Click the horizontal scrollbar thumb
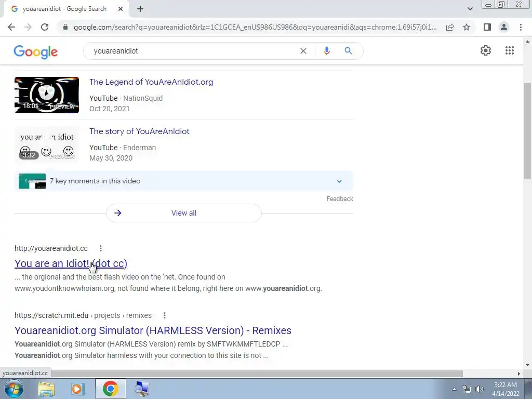The image size is (532, 399). (257, 374)
